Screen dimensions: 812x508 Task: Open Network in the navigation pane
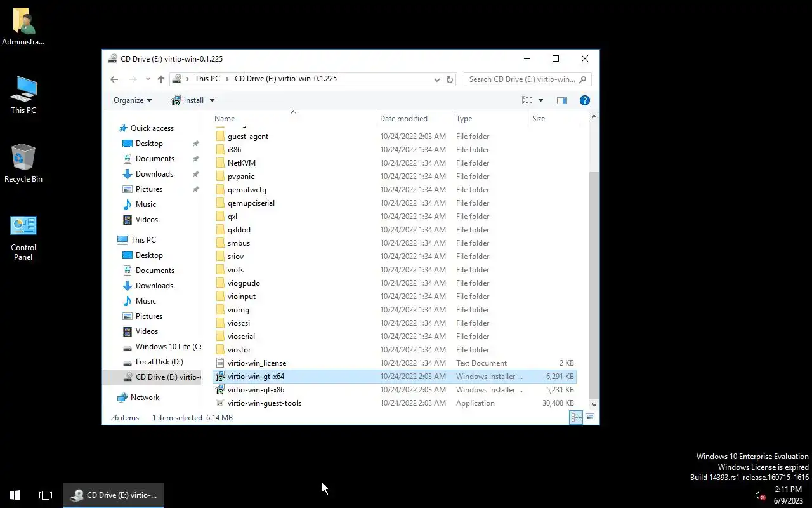tap(145, 398)
